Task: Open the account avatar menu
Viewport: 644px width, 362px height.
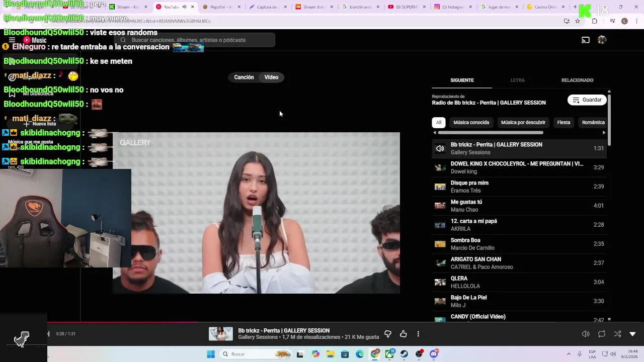Action: (602, 40)
